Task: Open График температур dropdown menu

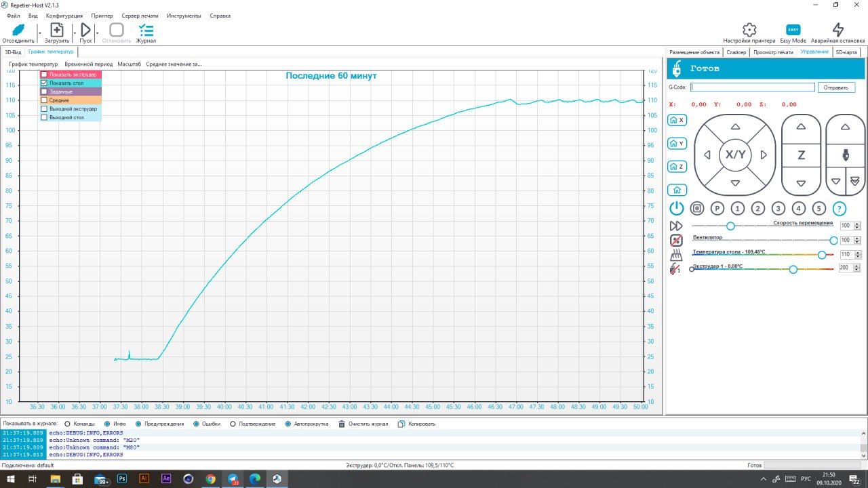Action: (x=34, y=64)
